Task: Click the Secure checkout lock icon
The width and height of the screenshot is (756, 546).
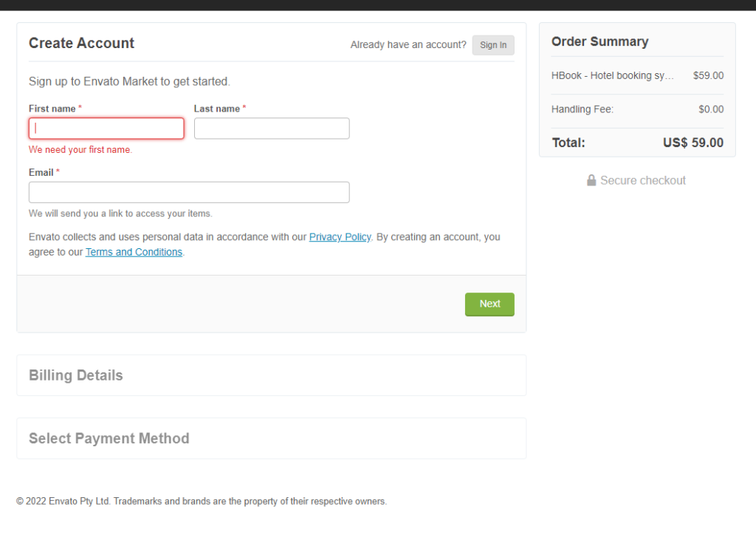Action: [591, 180]
